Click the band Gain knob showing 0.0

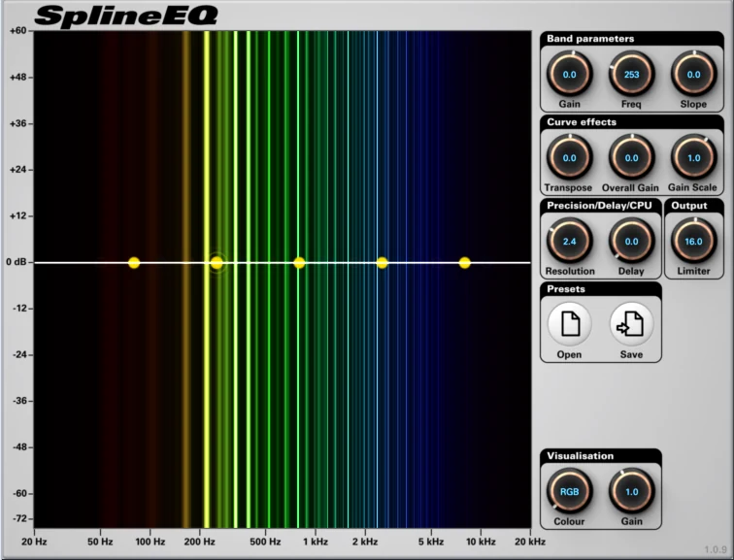[x=569, y=75]
